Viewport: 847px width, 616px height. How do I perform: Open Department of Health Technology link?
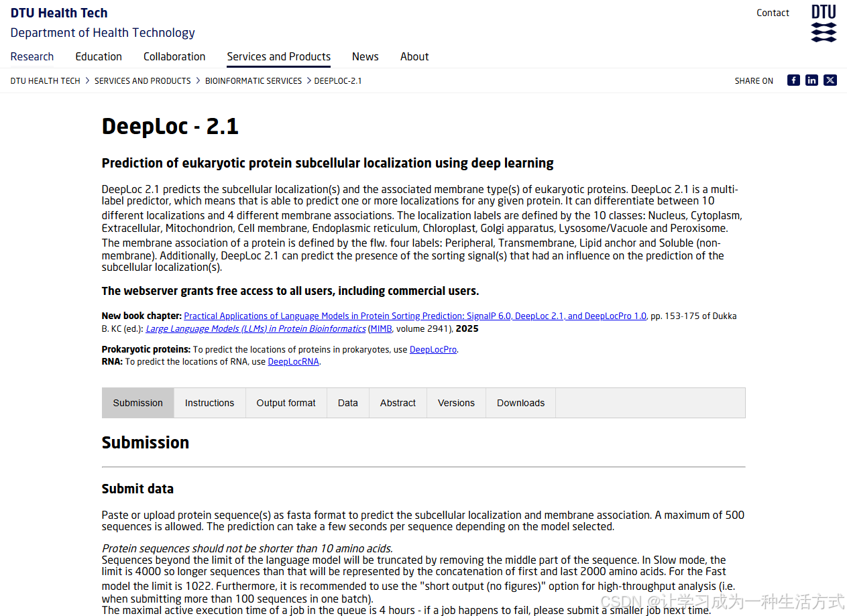pos(103,33)
